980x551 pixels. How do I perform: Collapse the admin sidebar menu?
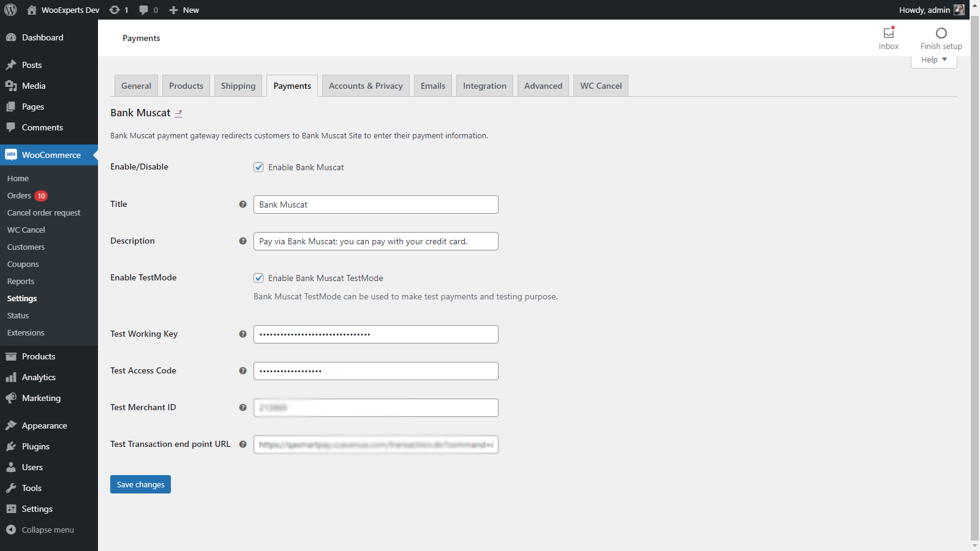click(x=49, y=530)
